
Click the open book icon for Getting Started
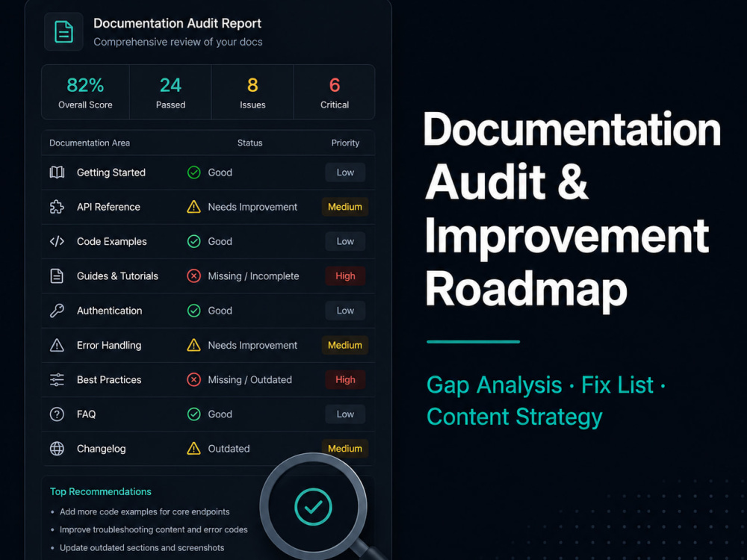pyautogui.click(x=58, y=172)
